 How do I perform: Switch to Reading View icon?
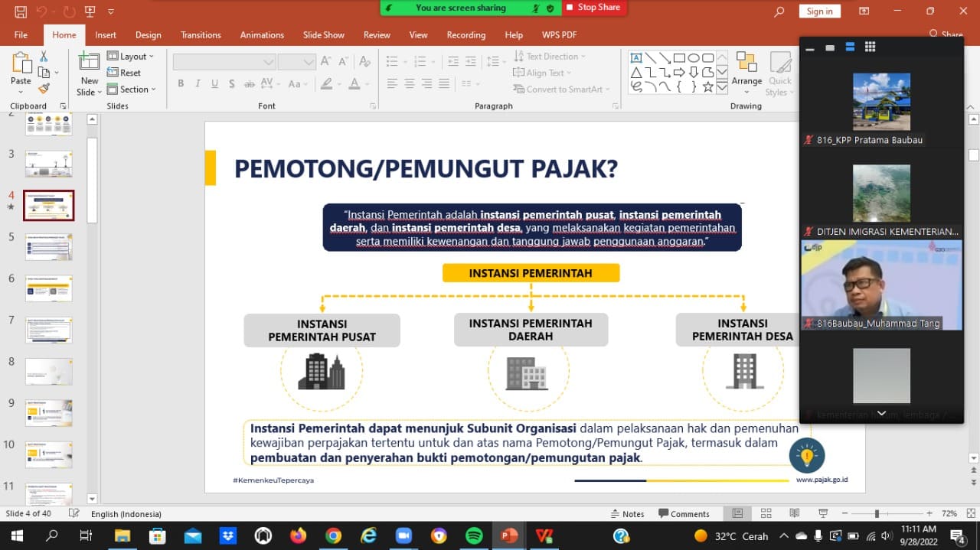795,513
